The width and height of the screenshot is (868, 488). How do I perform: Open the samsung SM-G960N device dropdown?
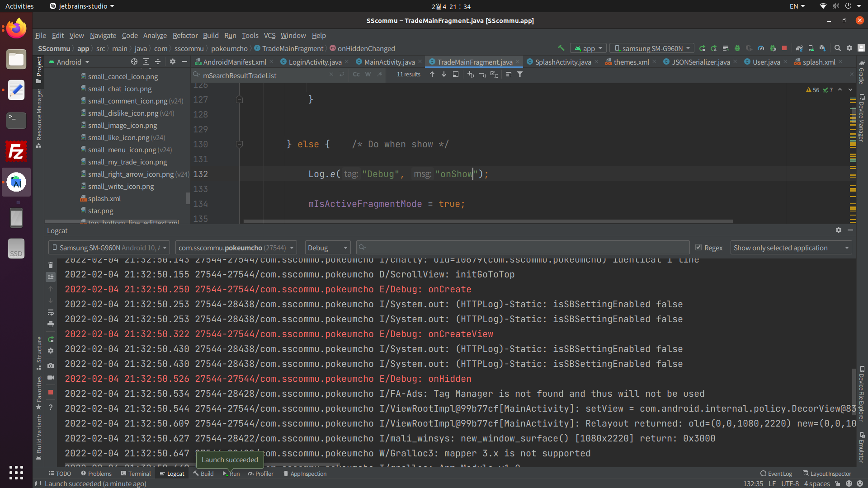pyautogui.click(x=651, y=48)
